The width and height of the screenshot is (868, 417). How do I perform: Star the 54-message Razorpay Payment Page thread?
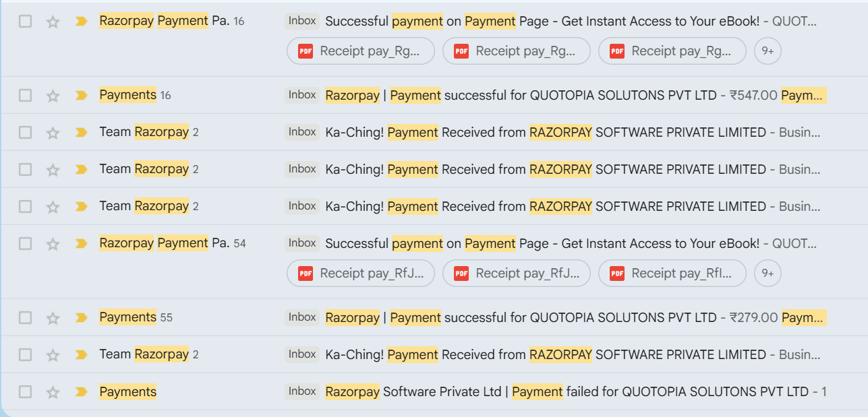(x=53, y=244)
